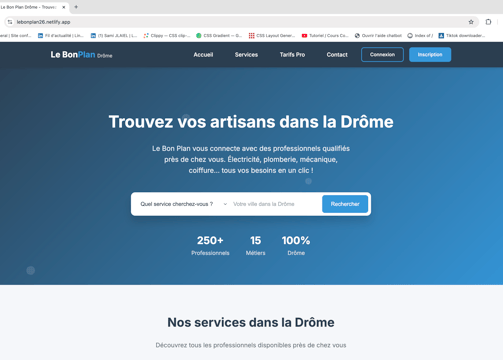Open the extensions puzzle icon
The width and height of the screenshot is (503, 360).
click(488, 22)
